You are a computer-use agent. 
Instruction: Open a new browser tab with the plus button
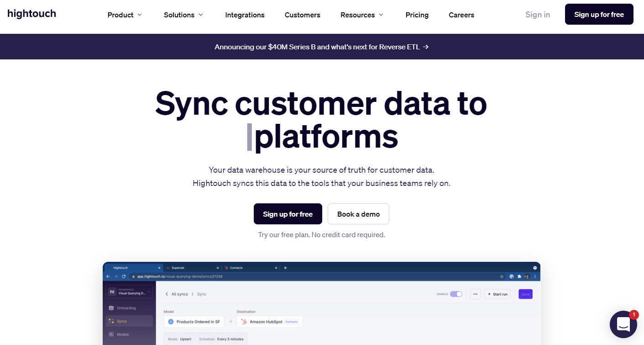pyautogui.click(x=285, y=268)
